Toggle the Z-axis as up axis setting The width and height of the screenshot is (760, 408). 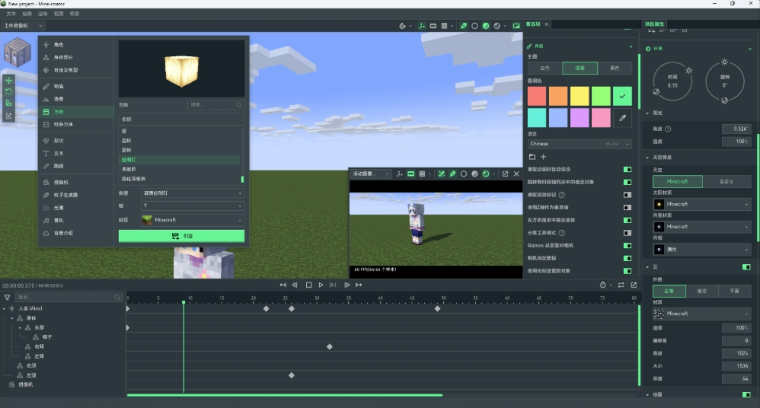627,207
